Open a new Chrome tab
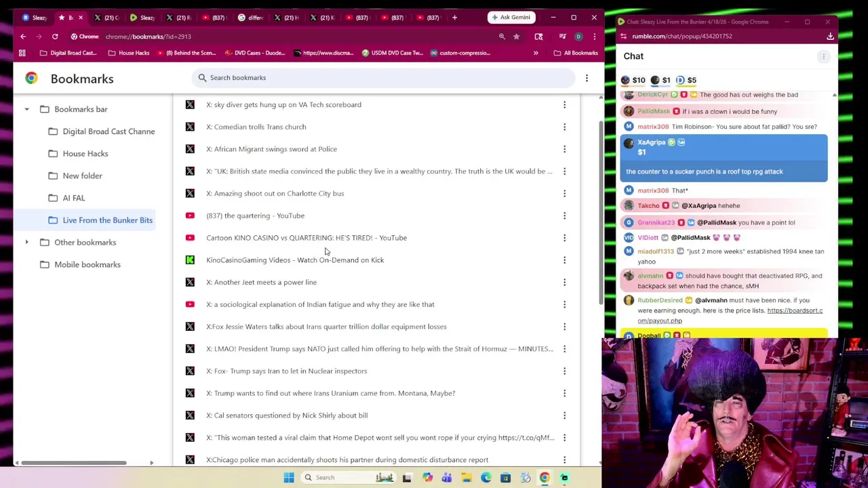 click(454, 18)
